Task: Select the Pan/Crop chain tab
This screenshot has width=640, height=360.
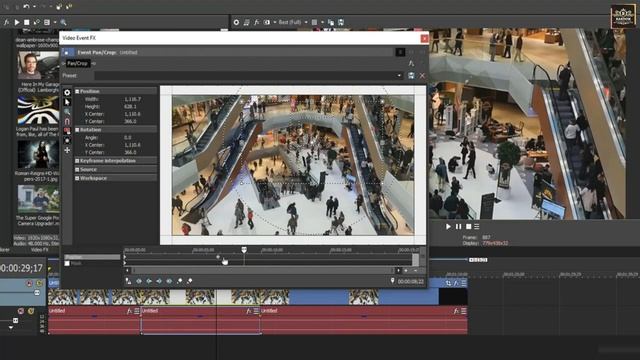Action: (78, 63)
